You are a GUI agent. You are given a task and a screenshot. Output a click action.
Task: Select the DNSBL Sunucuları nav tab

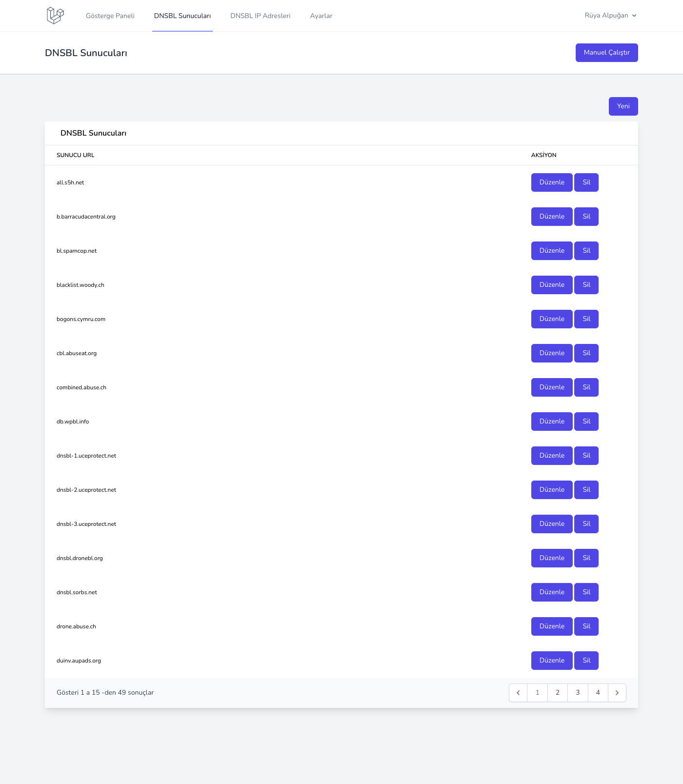click(182, 16)
